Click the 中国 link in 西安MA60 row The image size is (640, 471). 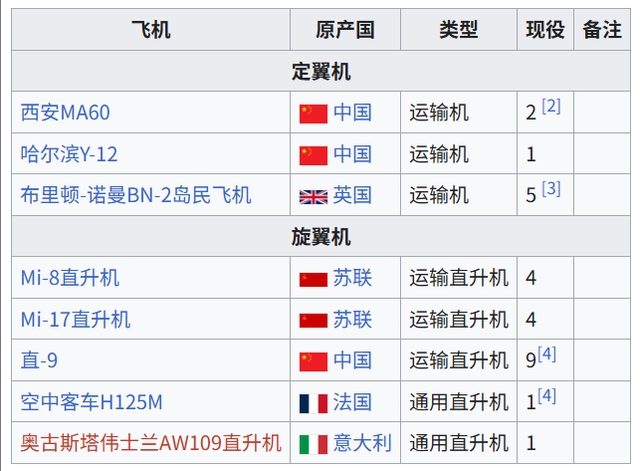[353, 113]
